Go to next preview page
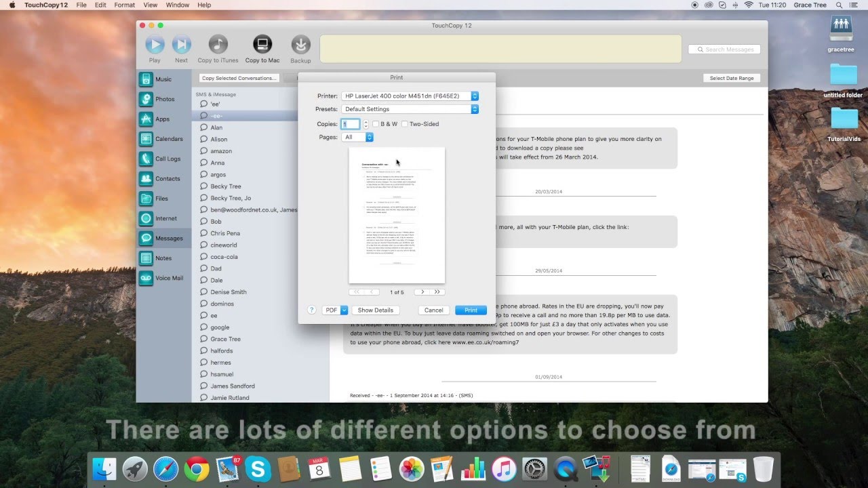 (422, 292)
